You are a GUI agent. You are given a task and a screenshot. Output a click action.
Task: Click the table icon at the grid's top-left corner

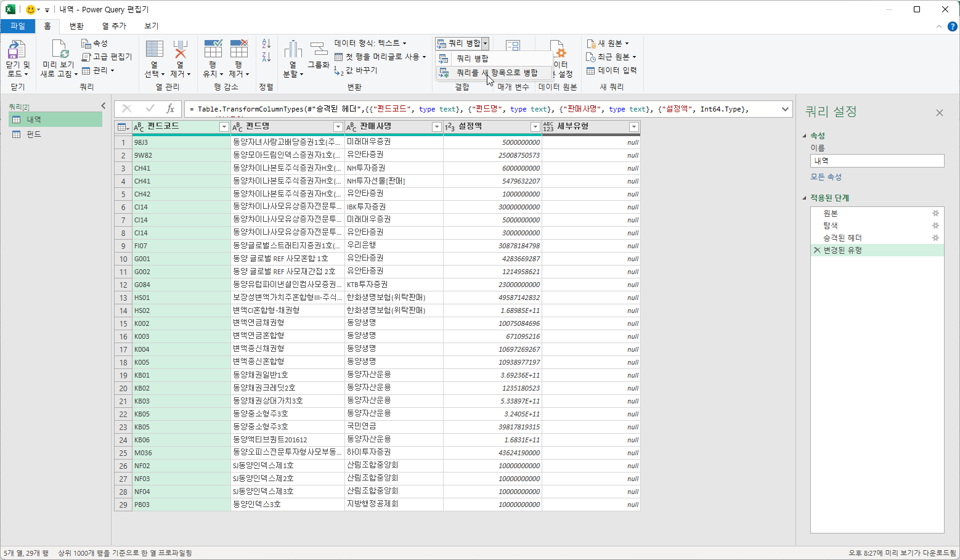click(123, 127)
